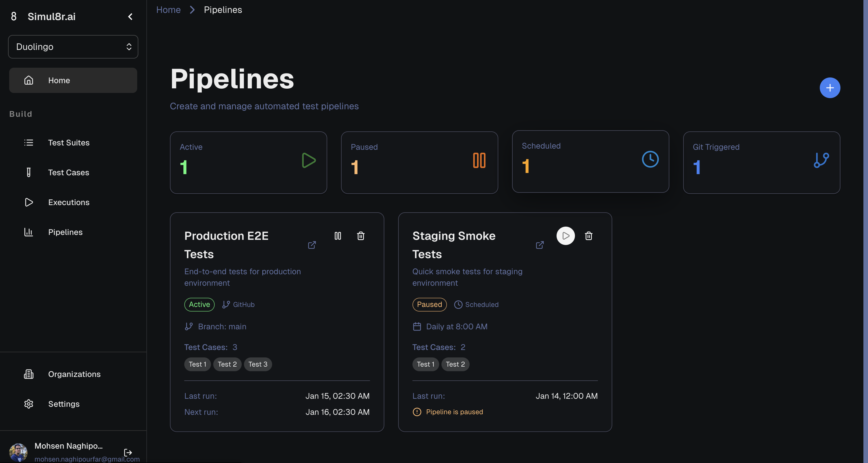This screenshot has height=463, width=868.
Task: Click the Git Triggered branch icon
Action: tap(821, 160)
